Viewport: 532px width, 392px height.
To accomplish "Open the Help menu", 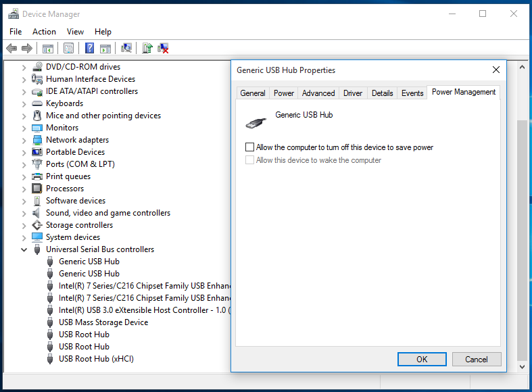I will coord(103,32).
